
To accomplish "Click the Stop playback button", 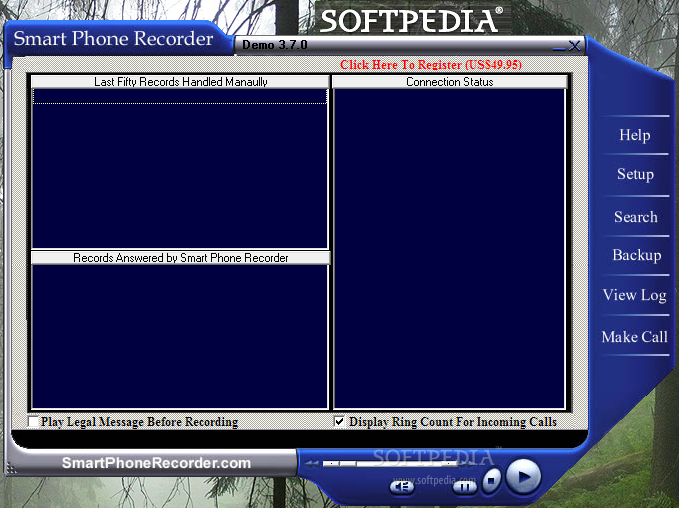I will (491, 480).
